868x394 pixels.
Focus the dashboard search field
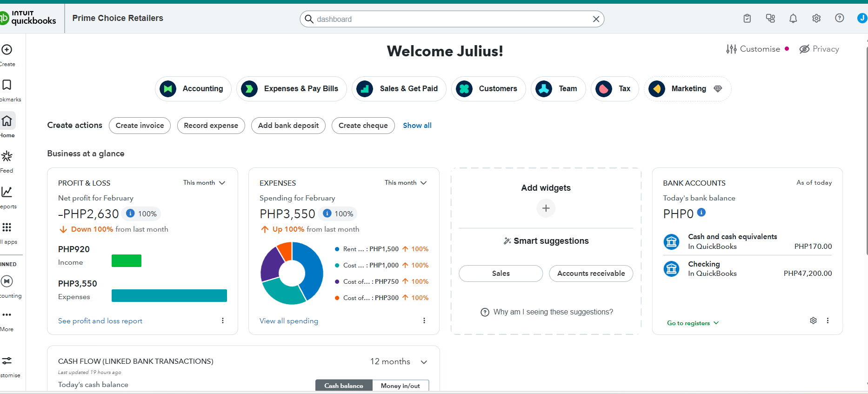click(452, 19)
